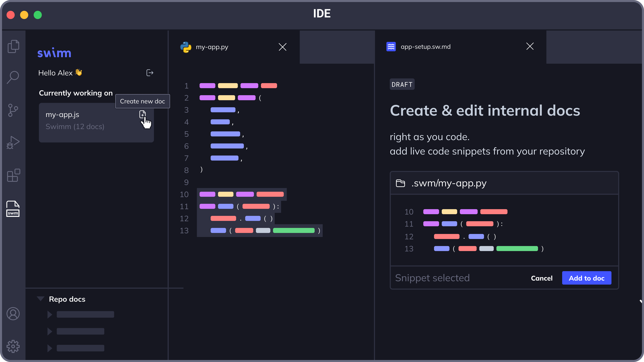Click the Hello Alex greeting

(x=60, y=73)
